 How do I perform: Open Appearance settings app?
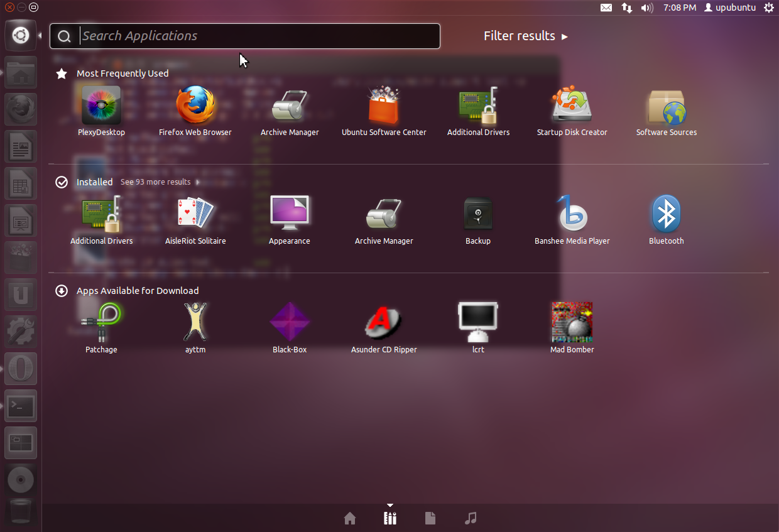tap(290, 220)
